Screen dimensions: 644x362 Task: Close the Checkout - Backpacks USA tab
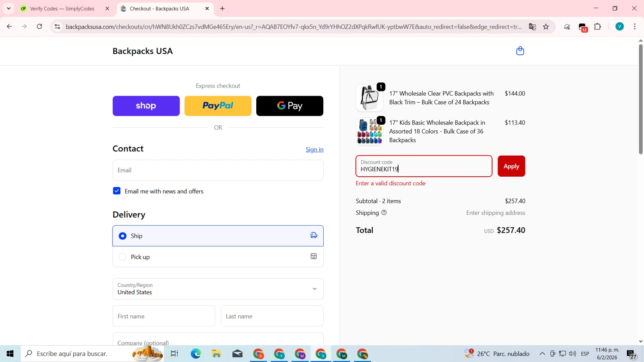coord(207,9)
